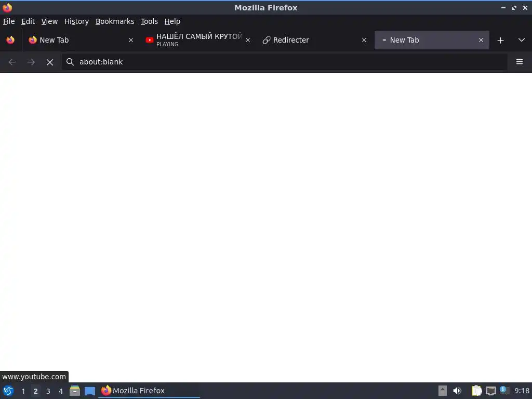This screenshot has height=399, width=532.
Task: Open the Bookmarks menu
Action: pyautogui.click(x=115, y=21)
